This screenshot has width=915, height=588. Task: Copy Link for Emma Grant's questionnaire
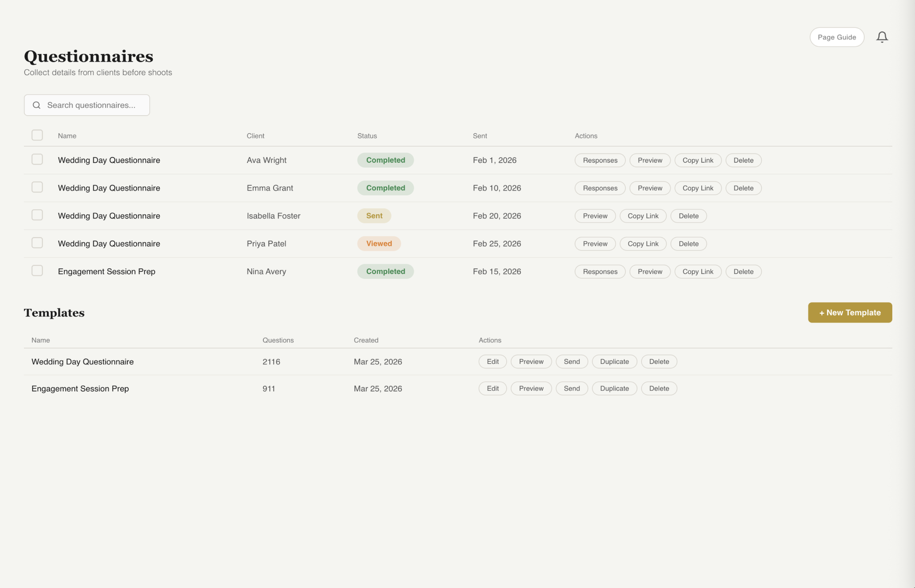(x=698, y=188)
